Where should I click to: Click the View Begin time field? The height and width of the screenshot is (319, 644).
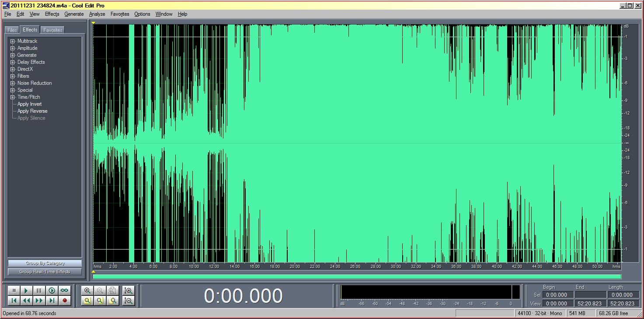click(557, 303)
